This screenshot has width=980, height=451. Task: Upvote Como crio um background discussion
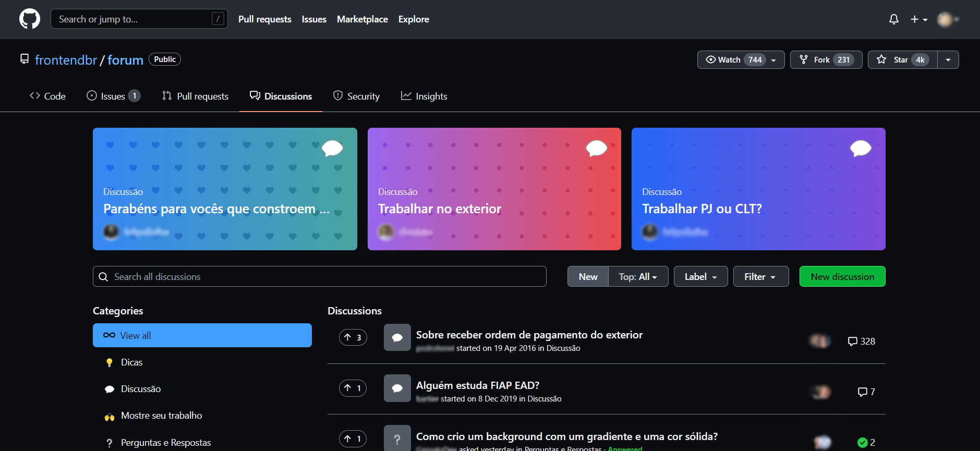click(353, 438)
